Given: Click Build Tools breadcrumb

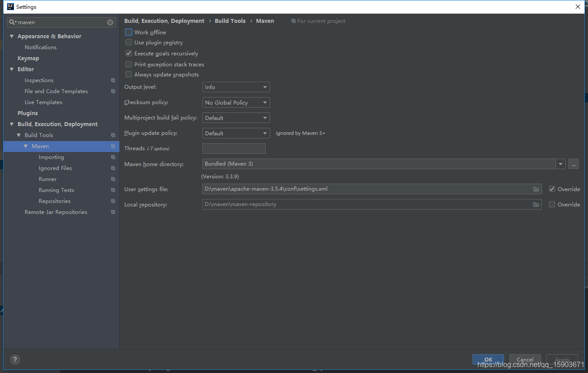Looking at the screenshot, I should tap(230, 21).
